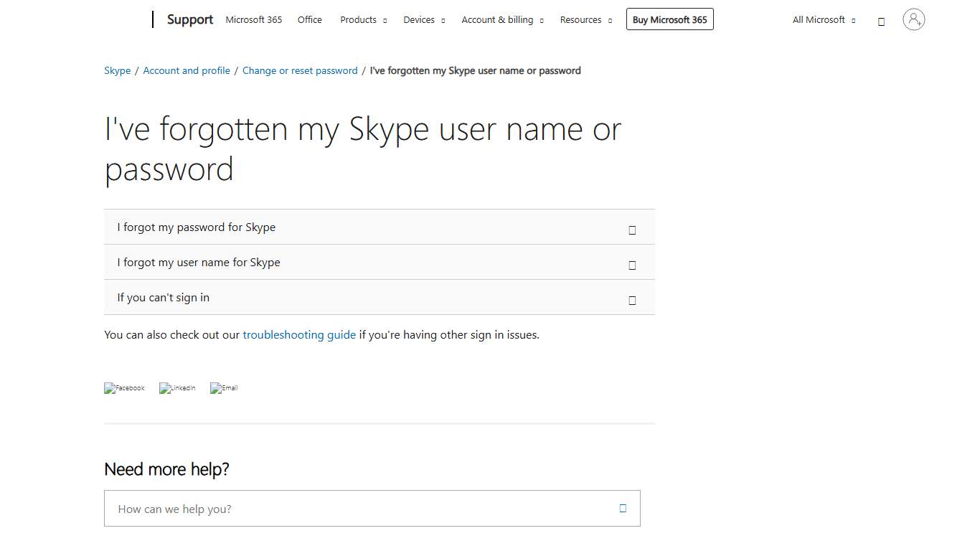Open the account sign-in avatar icon
This screenshot has height=551, width=980.
click(913, 19)
